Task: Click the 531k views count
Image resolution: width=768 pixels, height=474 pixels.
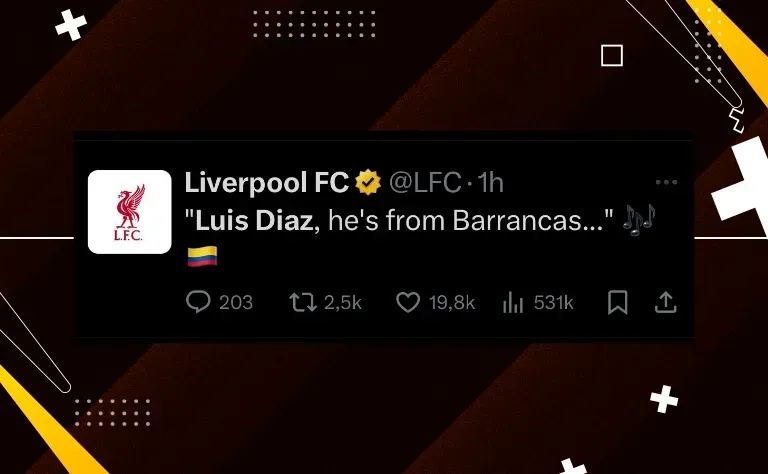Action: click(553, 303)
